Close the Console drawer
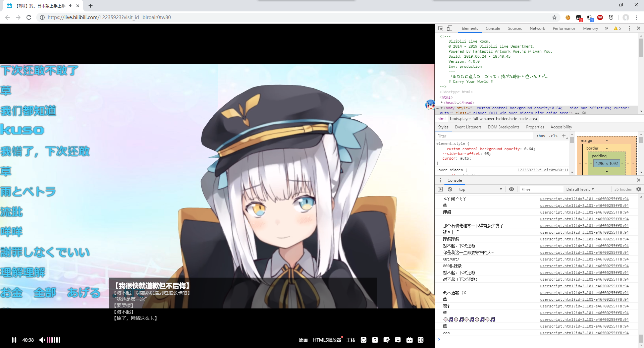 639,180
